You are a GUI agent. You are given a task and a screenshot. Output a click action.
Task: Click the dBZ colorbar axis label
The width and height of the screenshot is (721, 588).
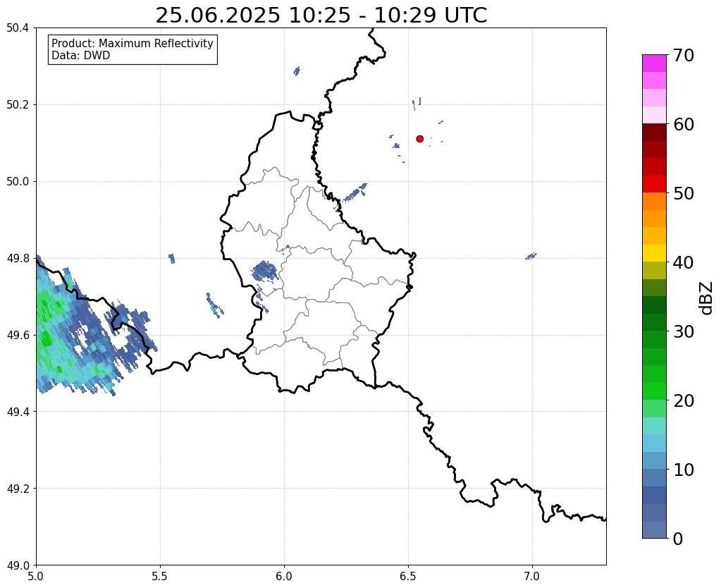[707, 298]
